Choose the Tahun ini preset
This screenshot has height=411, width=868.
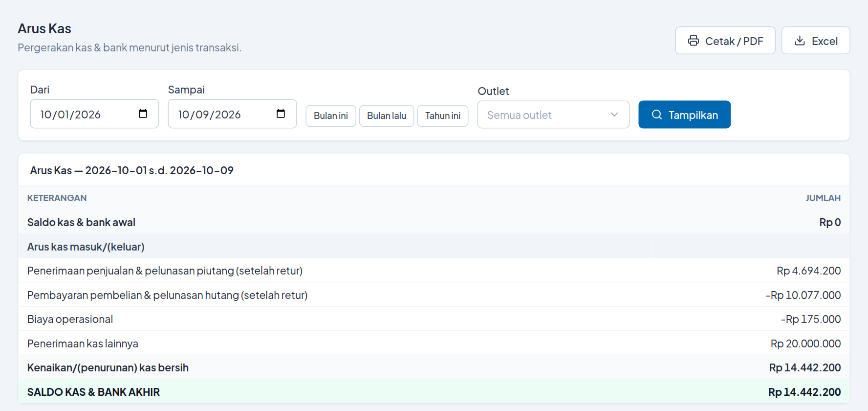coord(443,116)
